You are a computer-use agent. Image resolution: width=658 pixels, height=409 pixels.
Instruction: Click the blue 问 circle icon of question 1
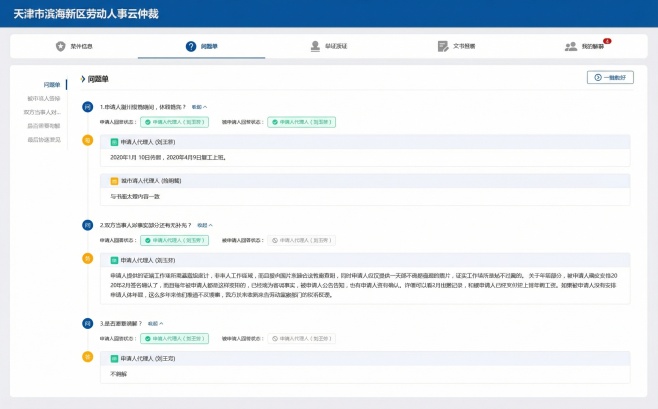click(87, 107)
